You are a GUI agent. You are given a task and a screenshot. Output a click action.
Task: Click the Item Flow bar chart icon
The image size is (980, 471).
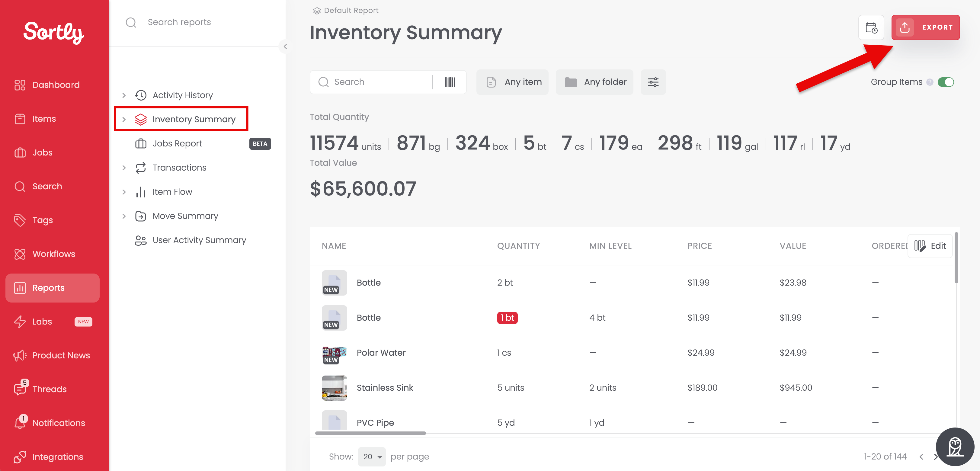tap(140, 192)
